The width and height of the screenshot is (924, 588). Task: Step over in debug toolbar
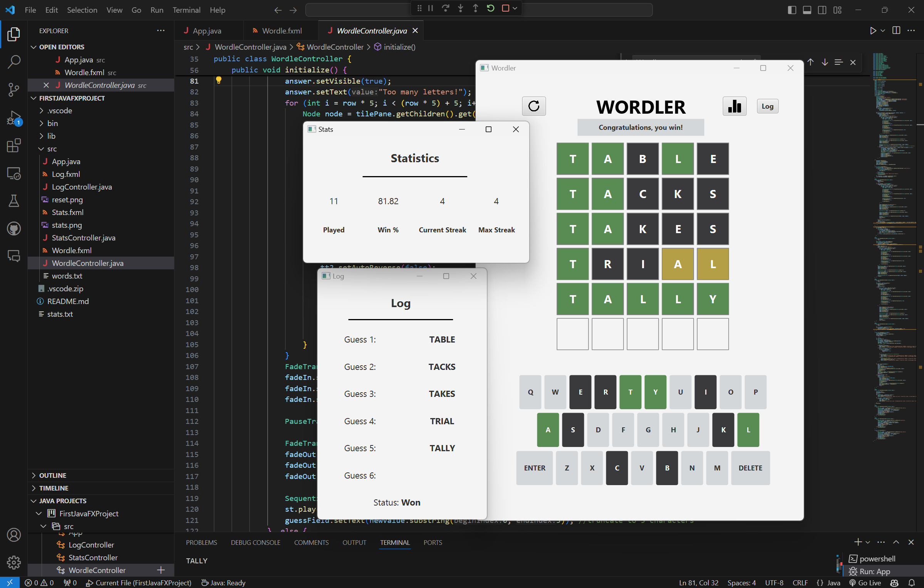pos(446,8)
